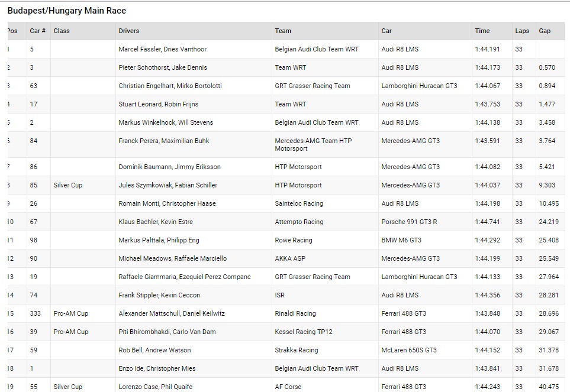Select drivers Dominik Baumann, Jimmy Eriksson
This screenshot has width=570, height=392.
click(x=169, y=167)
